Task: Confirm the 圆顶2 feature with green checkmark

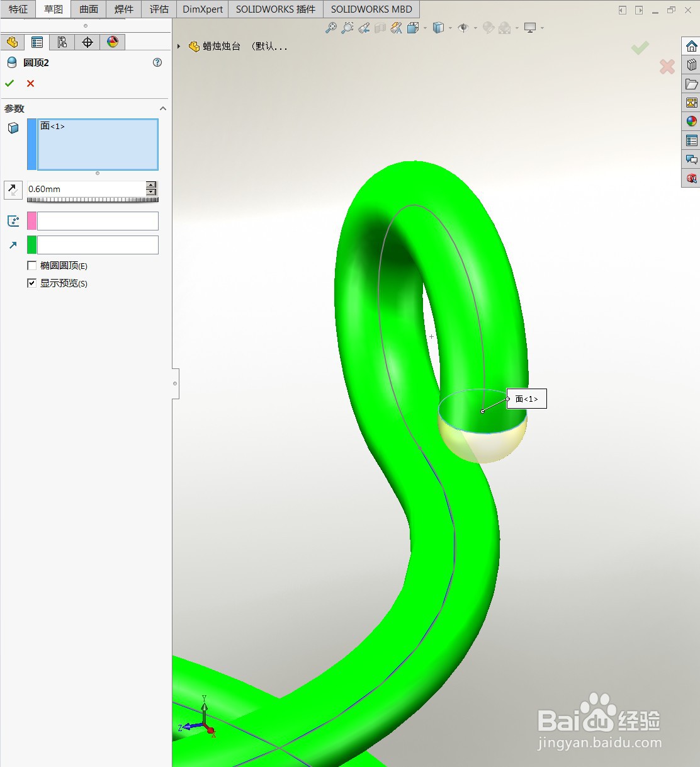Action: click(x=9, y=83)
